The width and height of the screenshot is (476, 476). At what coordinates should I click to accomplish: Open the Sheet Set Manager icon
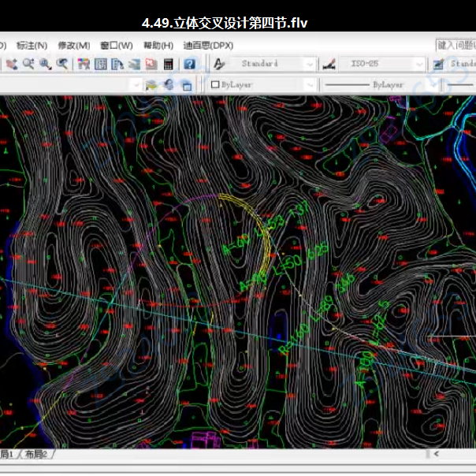134,64
